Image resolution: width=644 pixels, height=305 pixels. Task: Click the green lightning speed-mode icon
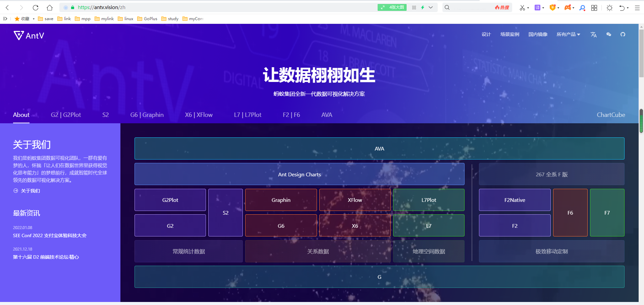click(423, 7)
